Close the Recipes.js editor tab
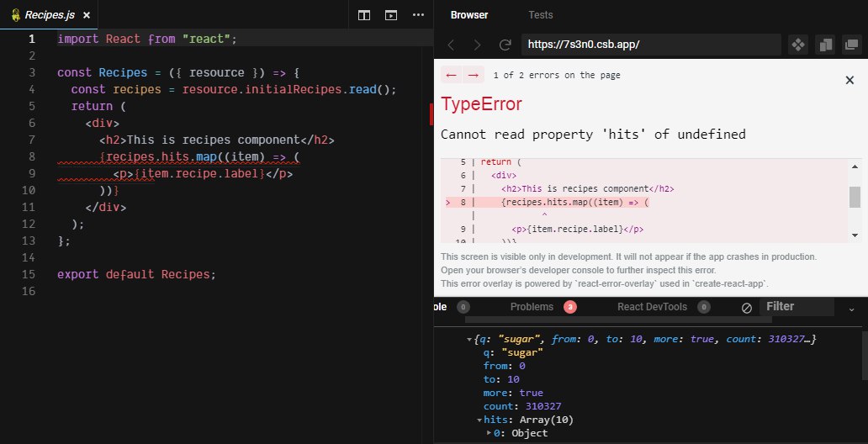 coord(87,15)
